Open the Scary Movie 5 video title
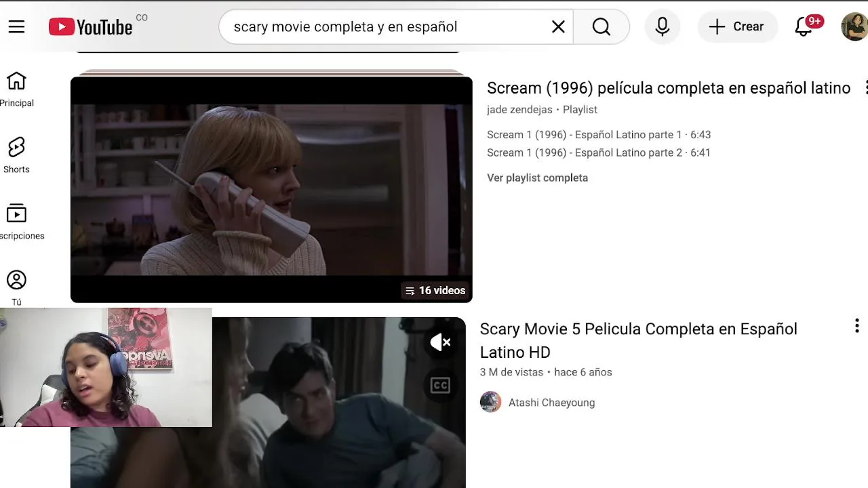This screenshot has height=488, width=868. (x=638, y=340)
